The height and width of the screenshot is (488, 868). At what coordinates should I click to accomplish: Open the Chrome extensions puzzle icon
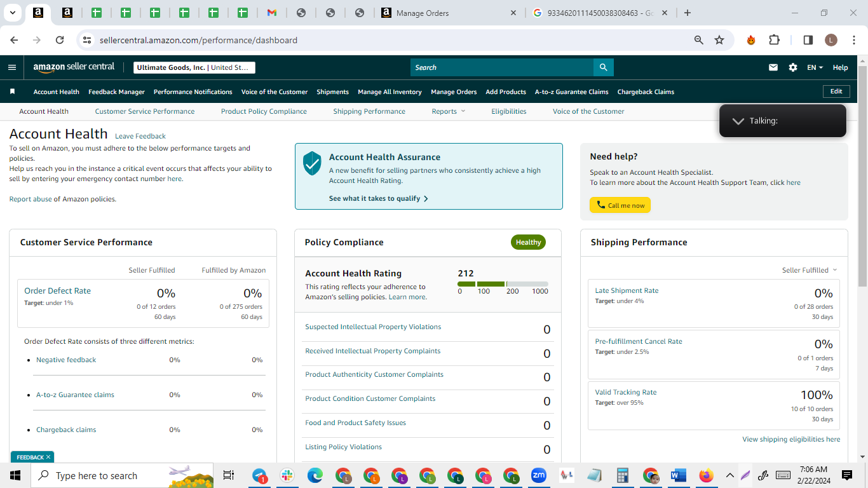click(774, 40)
